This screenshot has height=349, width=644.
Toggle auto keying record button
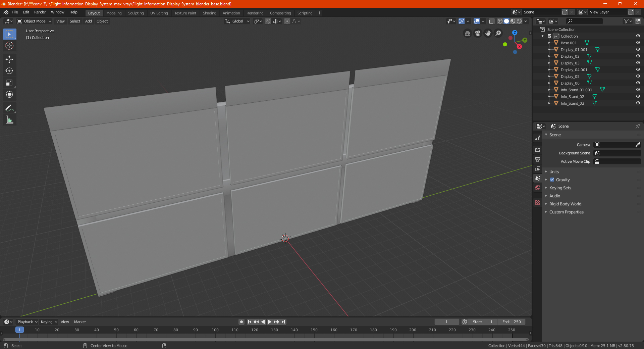pos(241,322)
